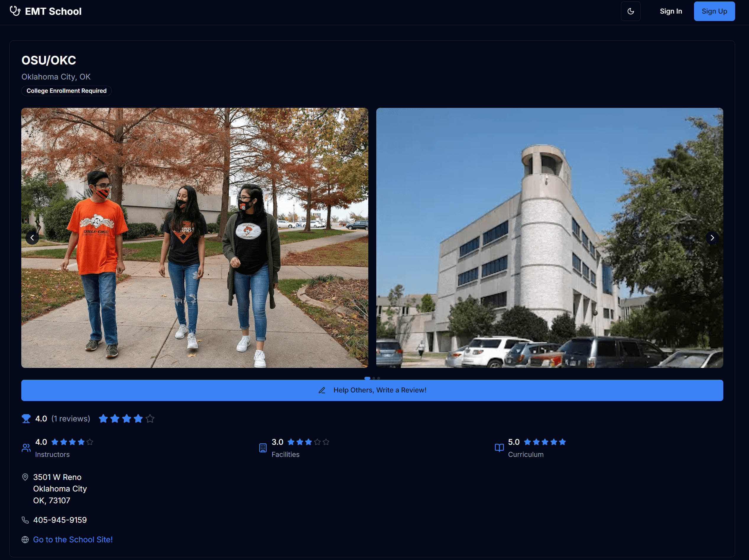Screen dimensions: 749x560
Task: Click the people icon beside Instructors rating
Action: tap(26, 448)
